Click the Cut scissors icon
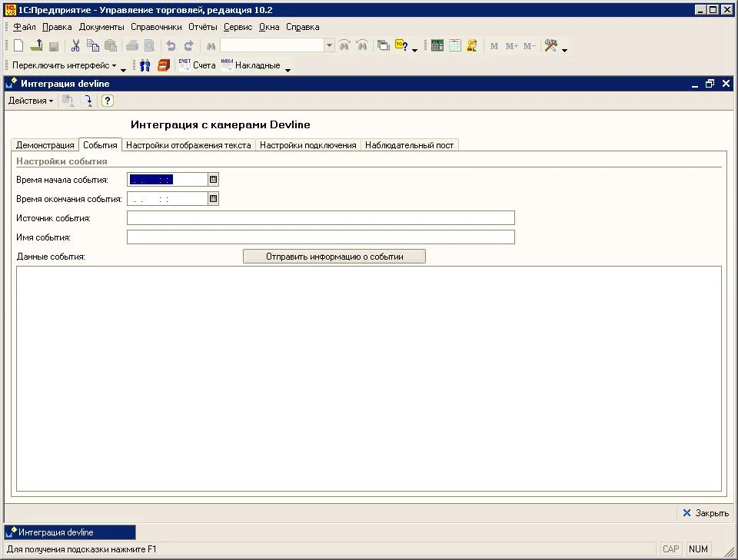This screenshot has height=560, width=738. point(75,46)
